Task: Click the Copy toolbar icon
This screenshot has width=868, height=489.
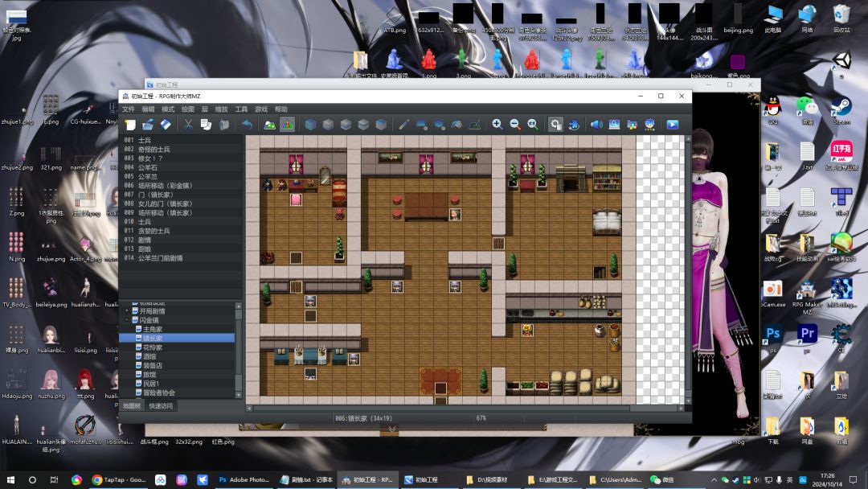Action: (x=206, y=125)
